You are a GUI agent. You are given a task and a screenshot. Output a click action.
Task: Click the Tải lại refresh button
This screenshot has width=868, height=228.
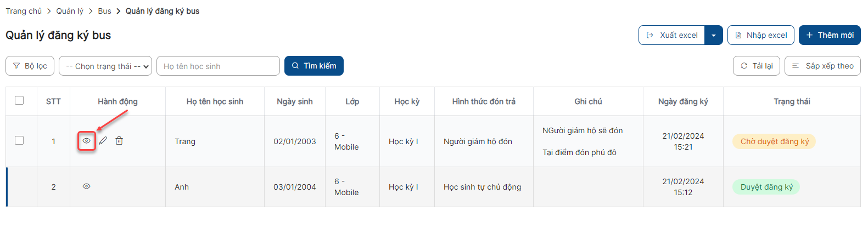click(x=756, y=66)
